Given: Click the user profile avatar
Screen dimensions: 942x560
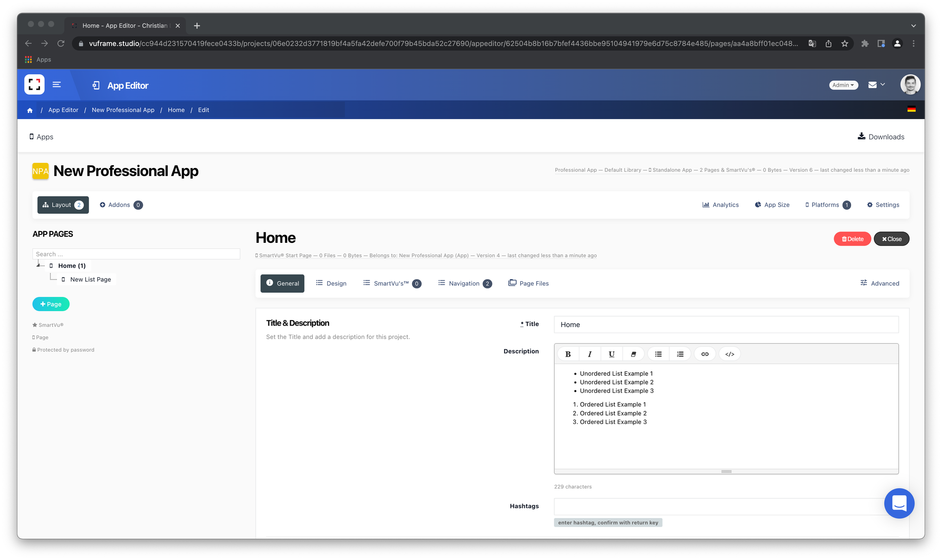Looking at the screenshot, I should pos(910,85).
